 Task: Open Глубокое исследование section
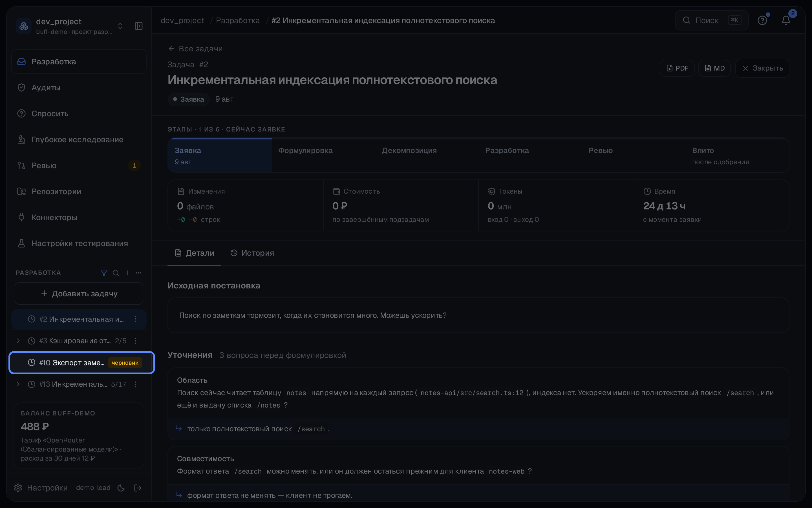point(79,139)
